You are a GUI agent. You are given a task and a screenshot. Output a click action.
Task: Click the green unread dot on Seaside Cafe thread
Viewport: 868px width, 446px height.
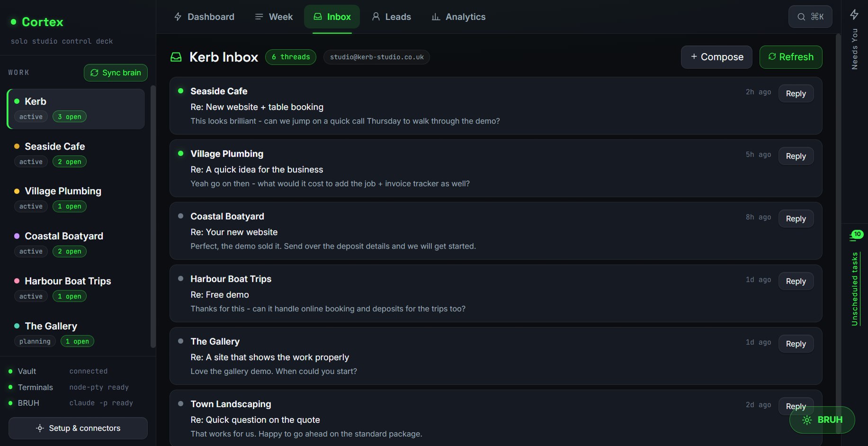(x=180, y=90)
